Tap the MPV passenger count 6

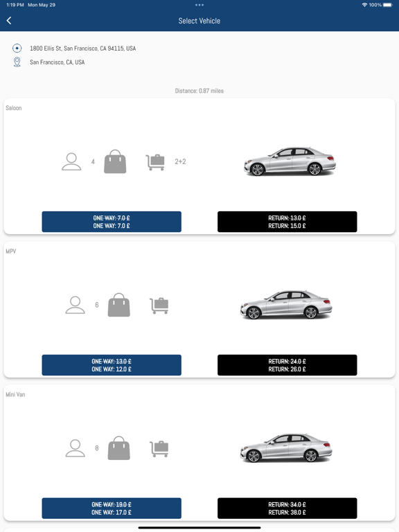coord(97,305)
